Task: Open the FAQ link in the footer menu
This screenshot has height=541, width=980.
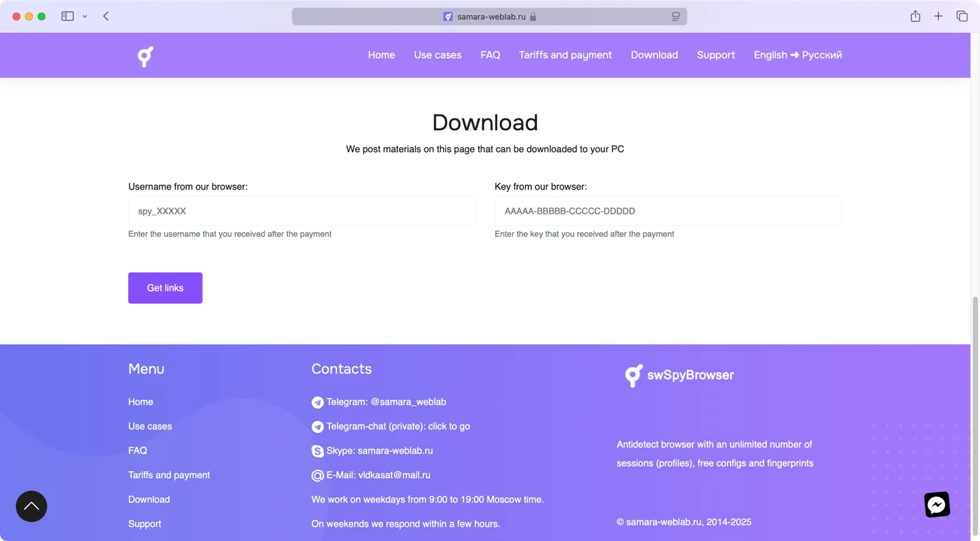Action: coord(138,451)
